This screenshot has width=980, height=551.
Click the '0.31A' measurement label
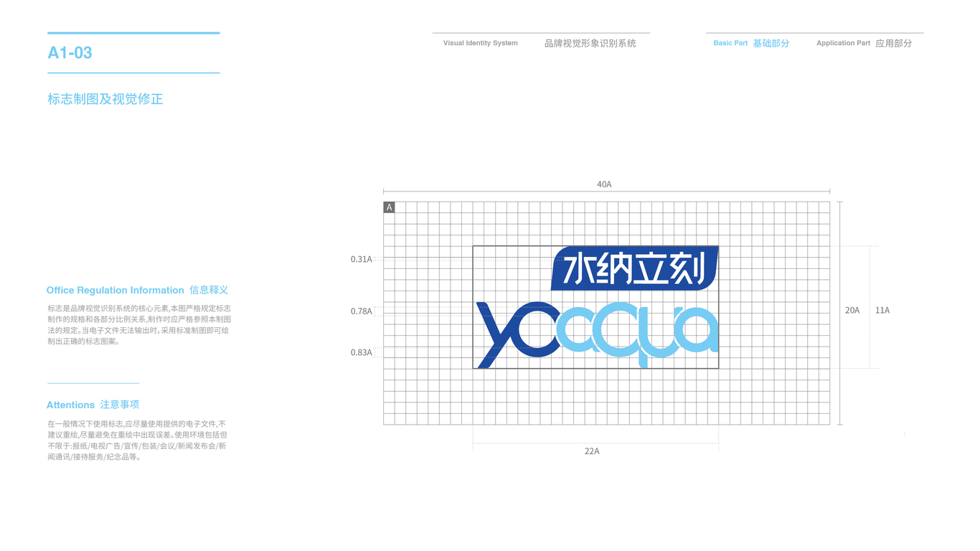[x=362, y=259]
